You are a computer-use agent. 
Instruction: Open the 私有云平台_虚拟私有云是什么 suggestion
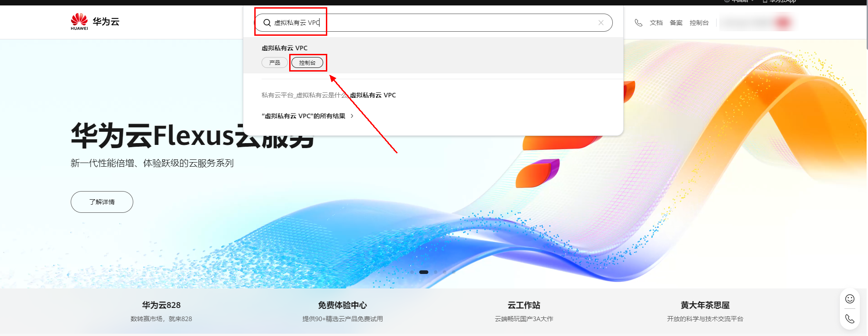point(329,95)
